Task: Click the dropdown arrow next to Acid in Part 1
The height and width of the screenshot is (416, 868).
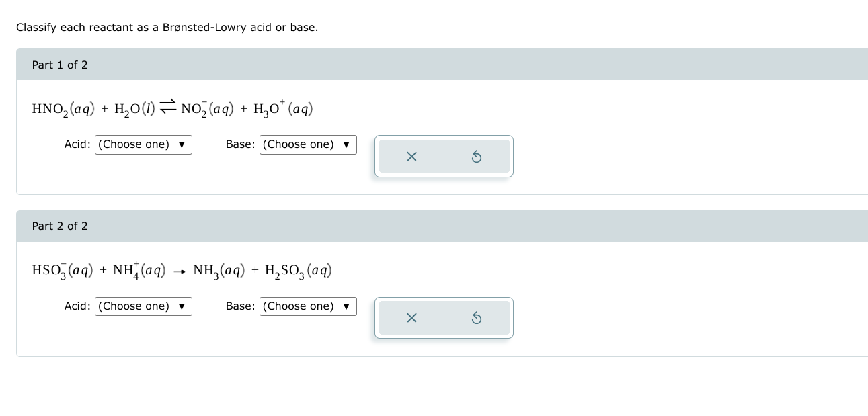Action: coord(182,144)
